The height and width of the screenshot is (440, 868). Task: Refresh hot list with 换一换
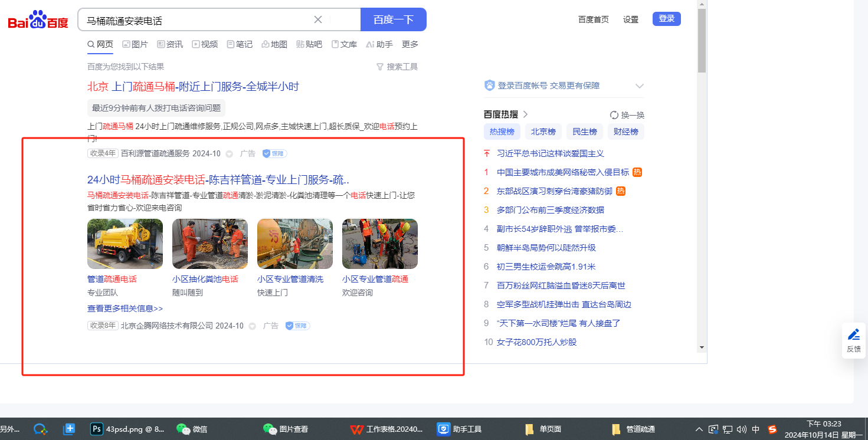627,115
